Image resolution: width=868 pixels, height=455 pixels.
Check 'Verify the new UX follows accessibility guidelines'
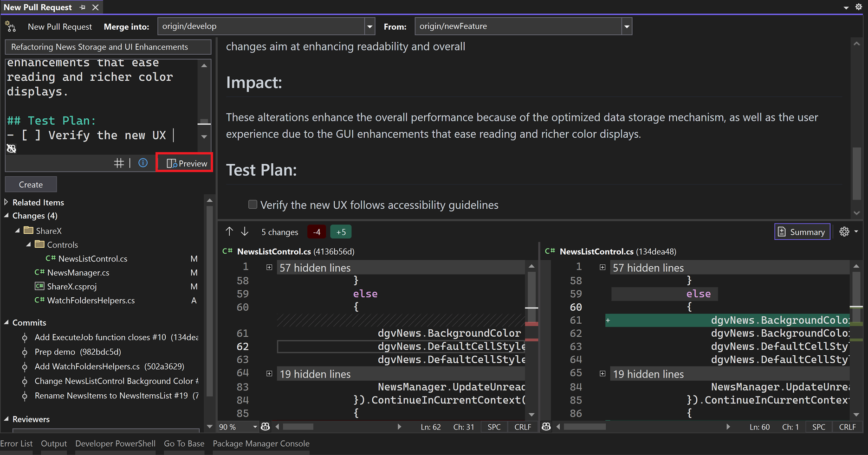pyautogui.click(x=253, y=204)
